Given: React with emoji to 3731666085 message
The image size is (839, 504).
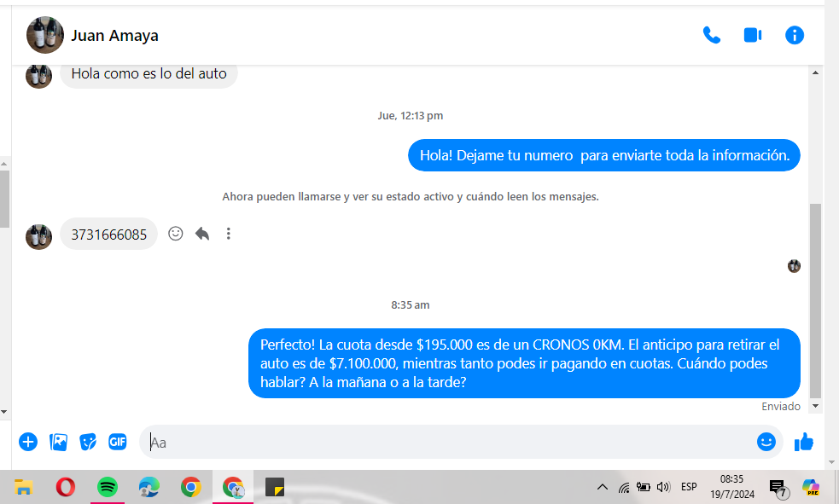Looking at the screenshot, I should [x=176, y=234].
